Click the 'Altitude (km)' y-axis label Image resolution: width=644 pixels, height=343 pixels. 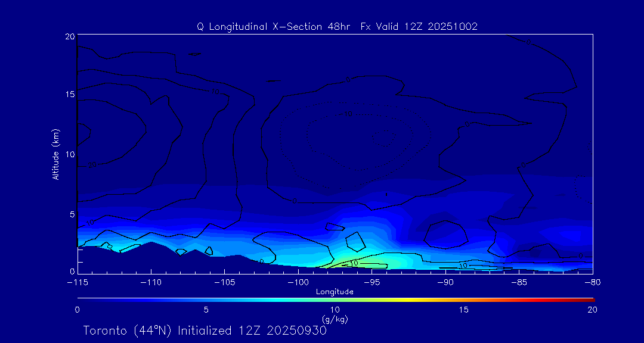pos(56,154)
